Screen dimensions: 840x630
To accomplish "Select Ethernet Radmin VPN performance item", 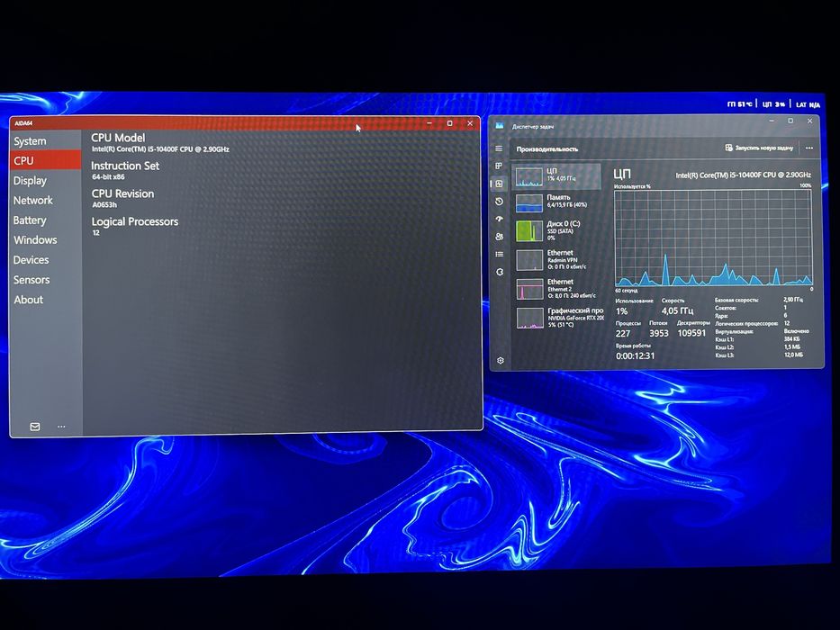I will [557, 260].
